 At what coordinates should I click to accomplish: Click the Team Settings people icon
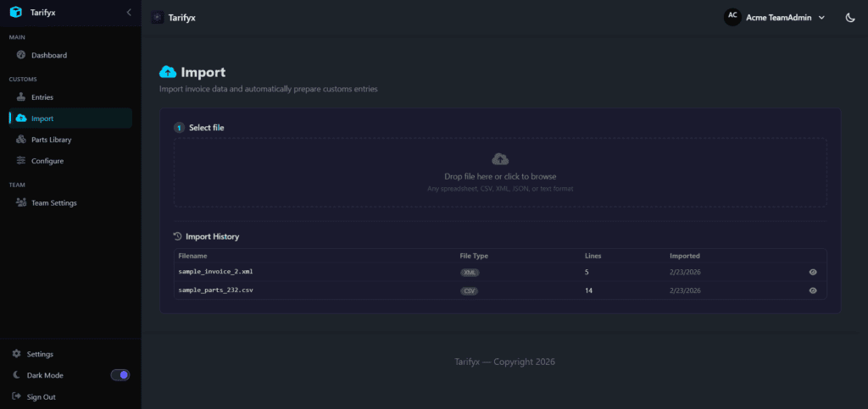pyautogui.click(x=21, y=203)
